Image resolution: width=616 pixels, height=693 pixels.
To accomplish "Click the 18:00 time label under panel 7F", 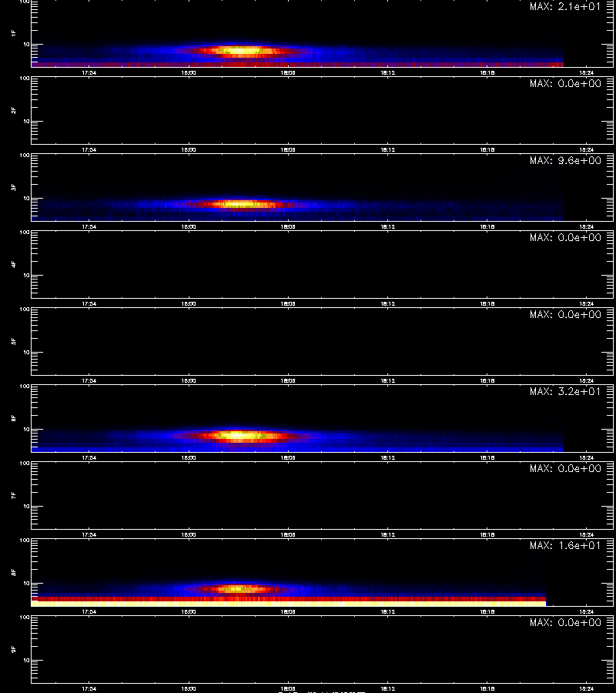I will (189, 535).
